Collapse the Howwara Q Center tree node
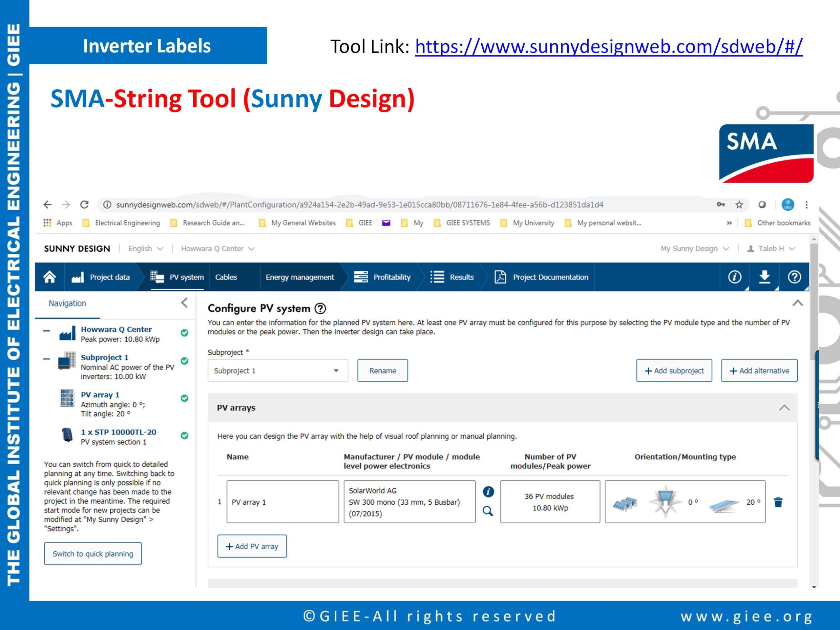 pyautogui.click(x=46, y=331)
